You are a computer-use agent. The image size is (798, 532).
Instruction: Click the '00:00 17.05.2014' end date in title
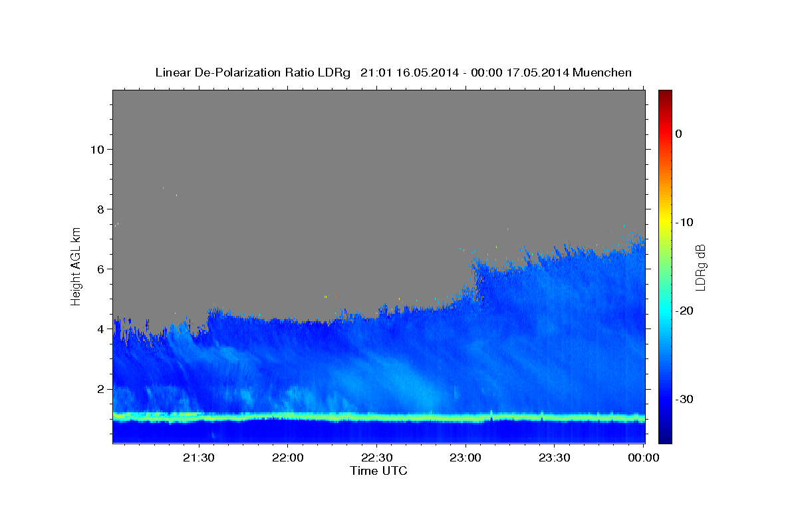520,72
